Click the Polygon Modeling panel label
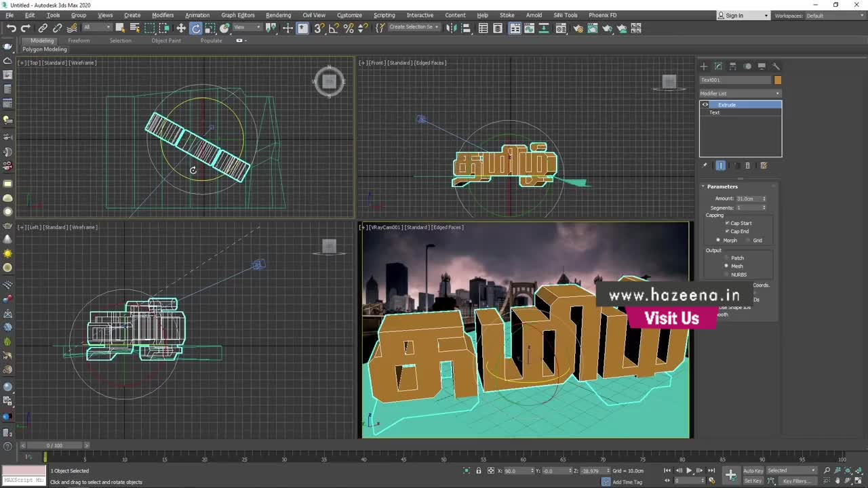This screenshot has width=868, height=488. 45,49
